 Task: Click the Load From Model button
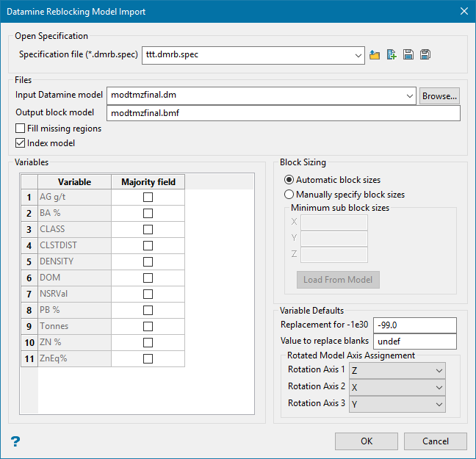pyautogui.click(x=338, y=280)
